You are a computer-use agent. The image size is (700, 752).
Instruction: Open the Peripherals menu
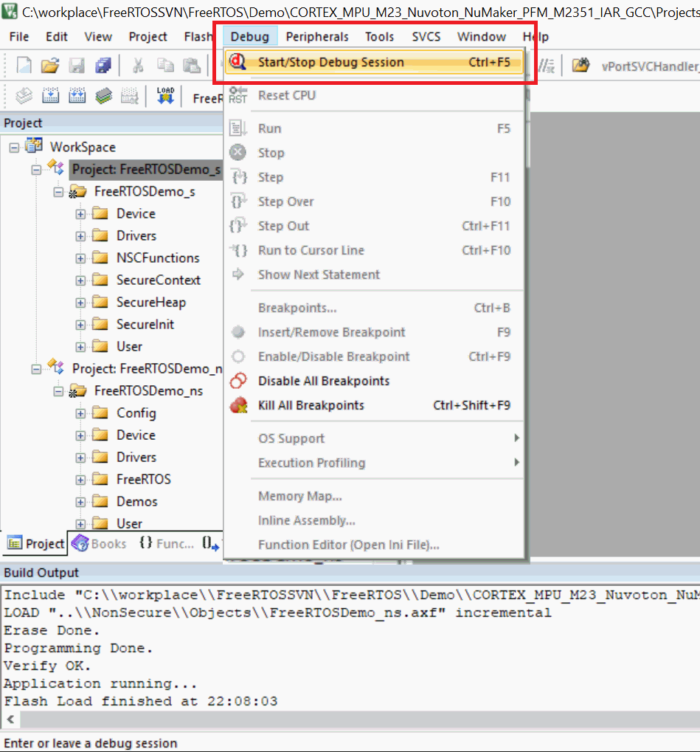tap(317, 36)
